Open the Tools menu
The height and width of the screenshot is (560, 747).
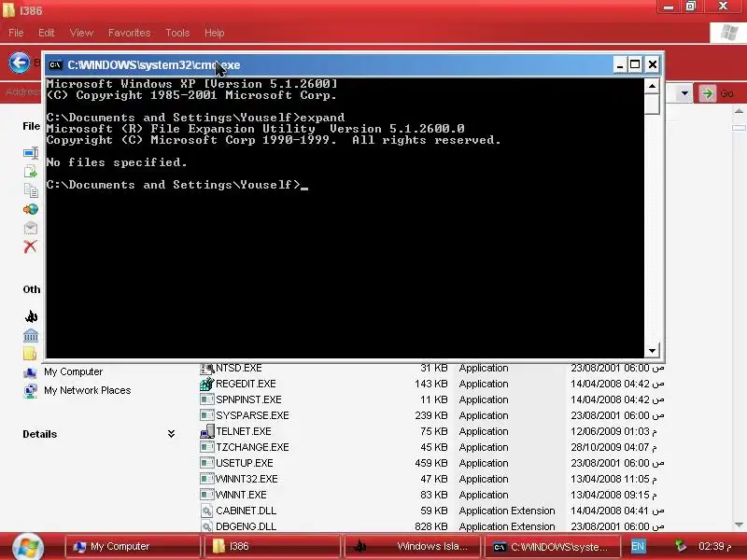coord(177,33)
